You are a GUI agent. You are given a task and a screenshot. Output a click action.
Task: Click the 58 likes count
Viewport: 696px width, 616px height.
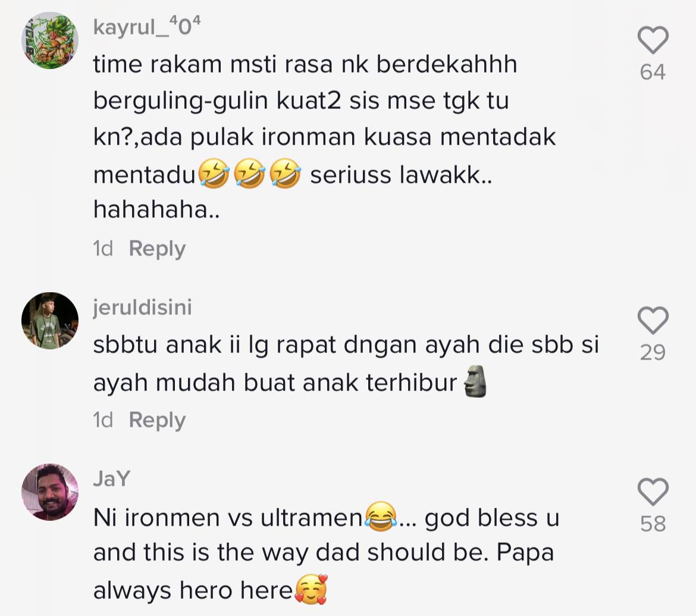(653, 524)
